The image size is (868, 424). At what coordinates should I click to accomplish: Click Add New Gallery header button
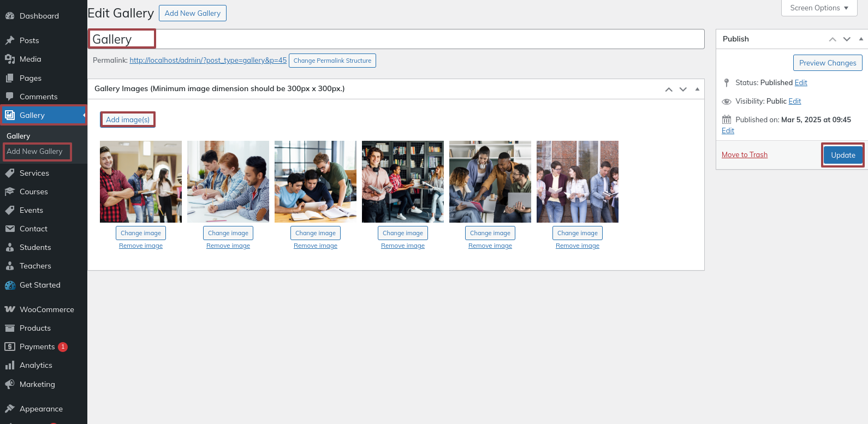[x=193, y=13]
